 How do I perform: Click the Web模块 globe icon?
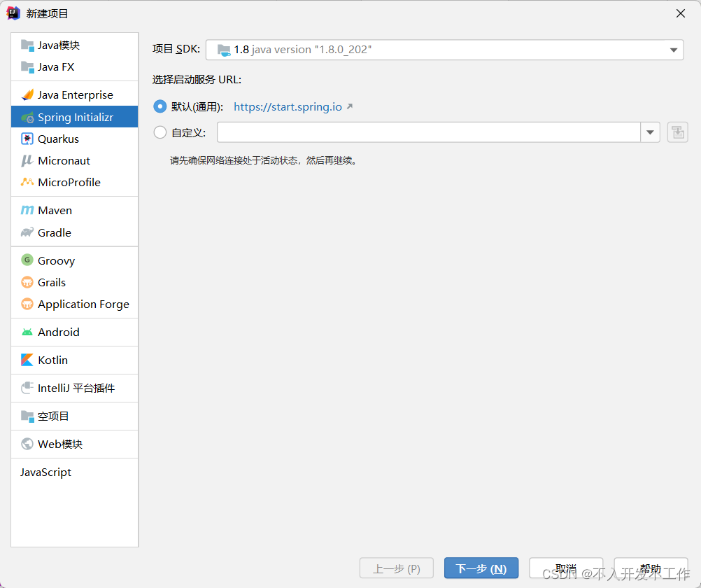tap(27, 444)
